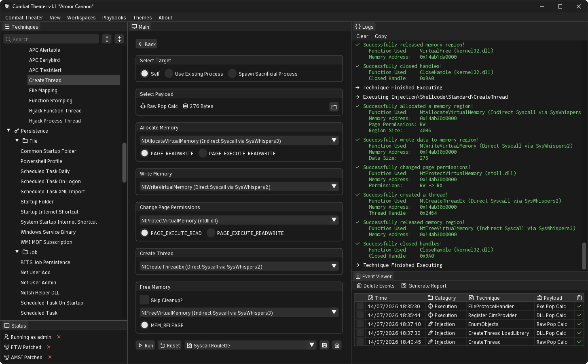Click success checkmark in EnumObjects row

coord(579,324)
